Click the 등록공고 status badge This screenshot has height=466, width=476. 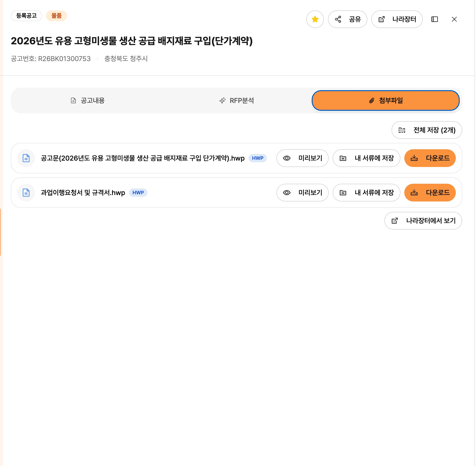coord(26,16)
